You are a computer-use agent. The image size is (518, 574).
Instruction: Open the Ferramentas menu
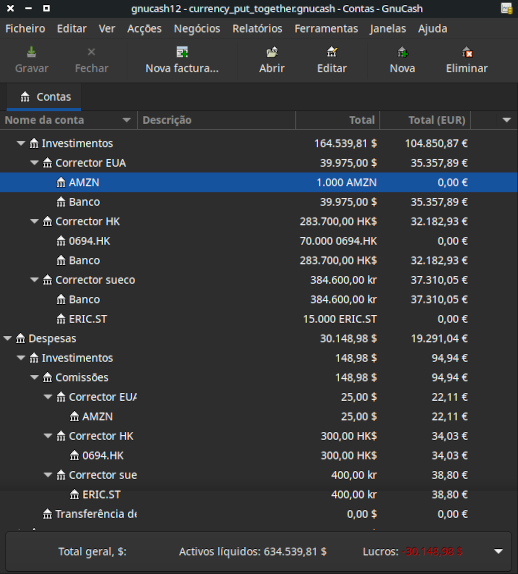coord(326,29)
